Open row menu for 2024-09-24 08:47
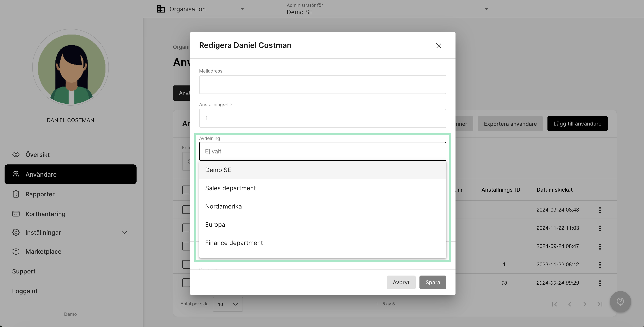Image resolution: width=644 pixels, height=327 pixels. pyautogui.click(x=600, y=247)
